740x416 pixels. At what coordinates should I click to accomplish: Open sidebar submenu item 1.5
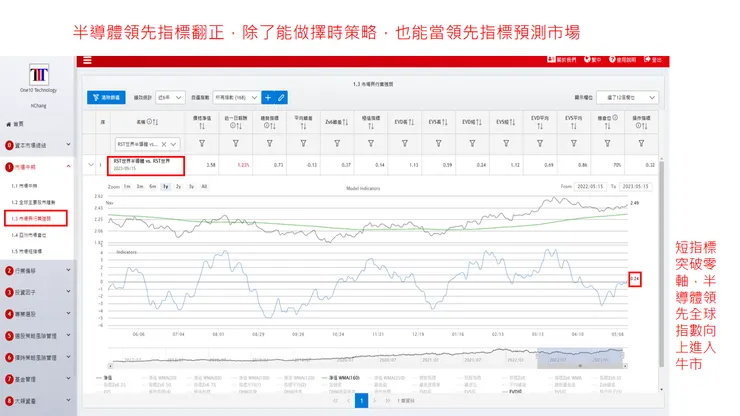[x=26, y=251]
